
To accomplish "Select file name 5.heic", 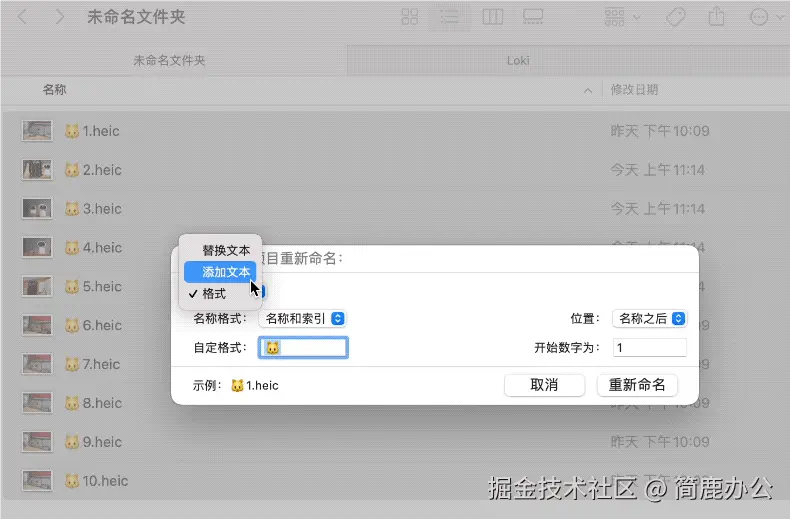I will coord(93,286).
